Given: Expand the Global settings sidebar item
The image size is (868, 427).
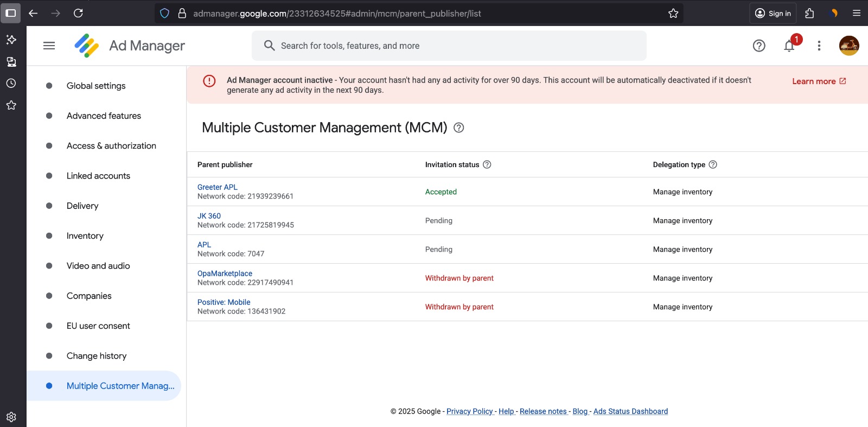Looking at the screenshot, I should [96, 86].
